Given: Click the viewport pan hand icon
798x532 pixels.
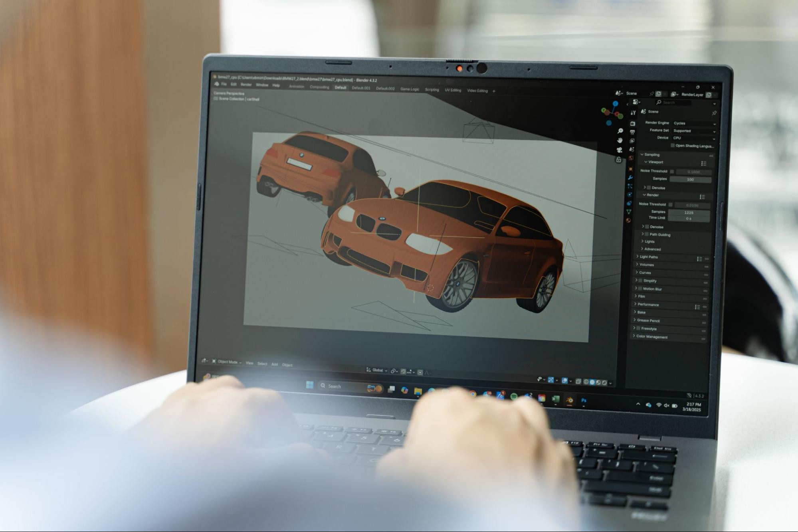Looking at the screenshot, I should (x=620, y=140).
